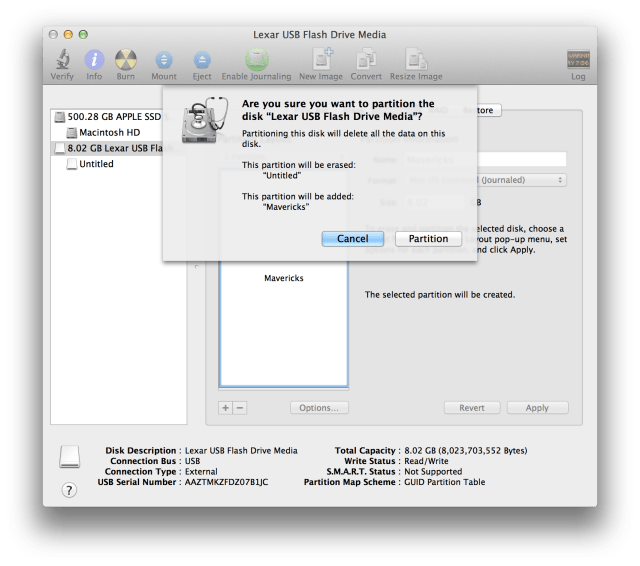Select the Burn disc icon

126,60
